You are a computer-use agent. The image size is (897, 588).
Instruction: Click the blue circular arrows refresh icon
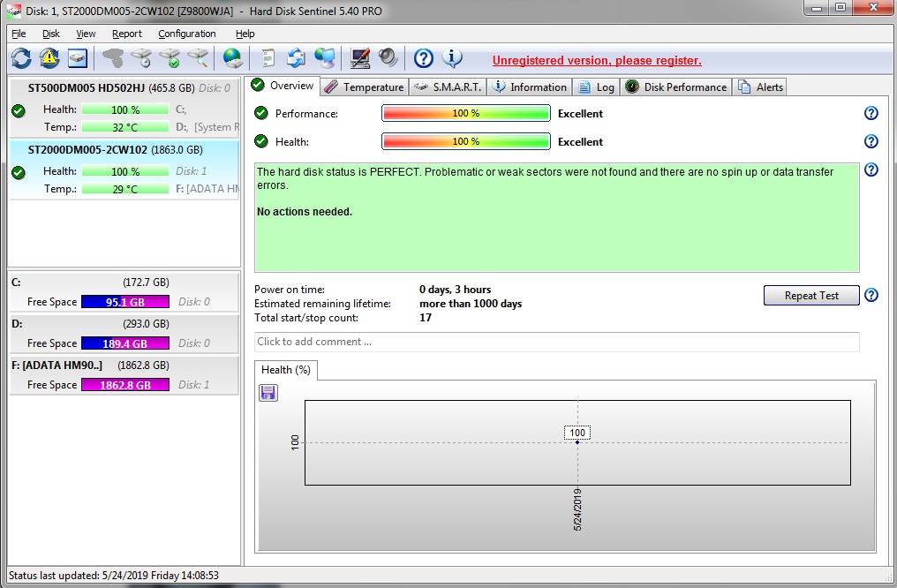[21, 57]
